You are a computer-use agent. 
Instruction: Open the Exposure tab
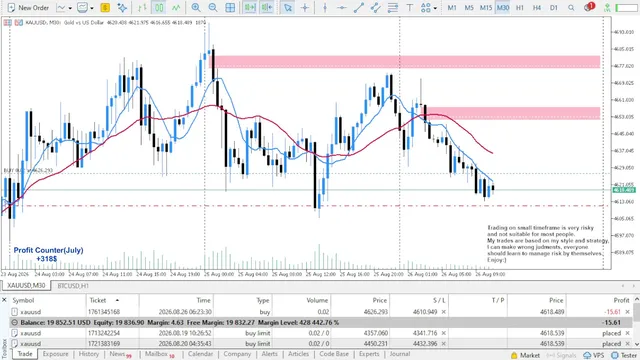coord(56,354)
